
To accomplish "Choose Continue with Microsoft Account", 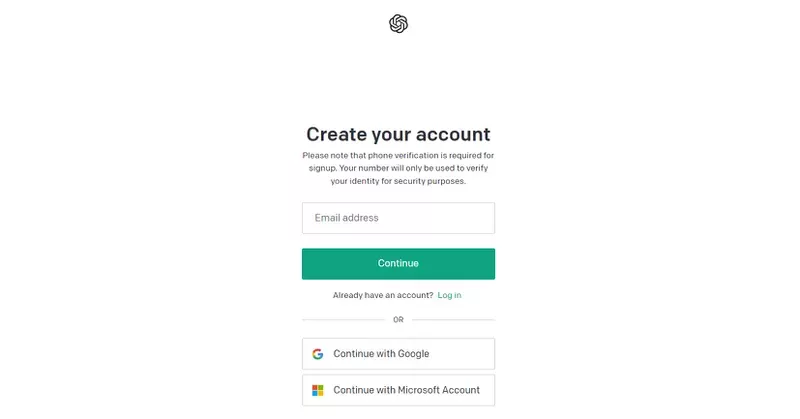I will pyautogui.click(x=398, y=390).
